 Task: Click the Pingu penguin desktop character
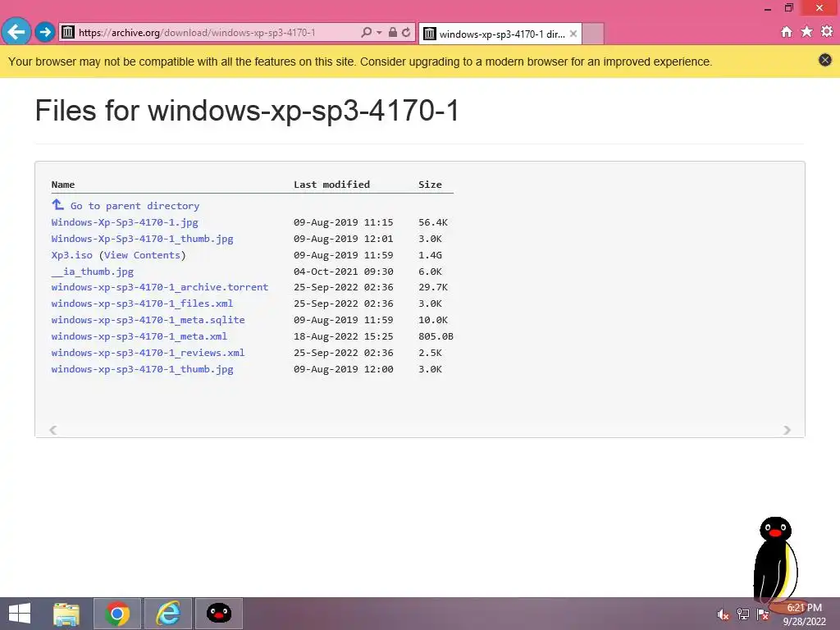(776, 561)
